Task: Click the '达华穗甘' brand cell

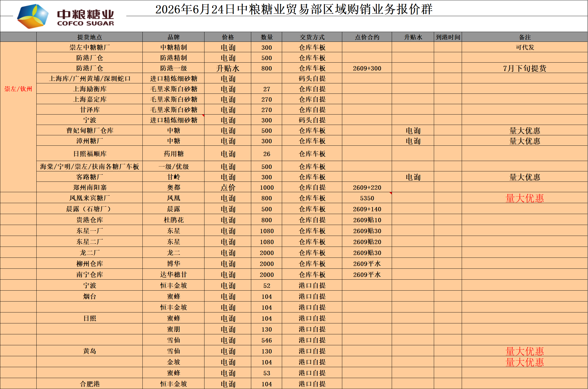Action: 174,274
